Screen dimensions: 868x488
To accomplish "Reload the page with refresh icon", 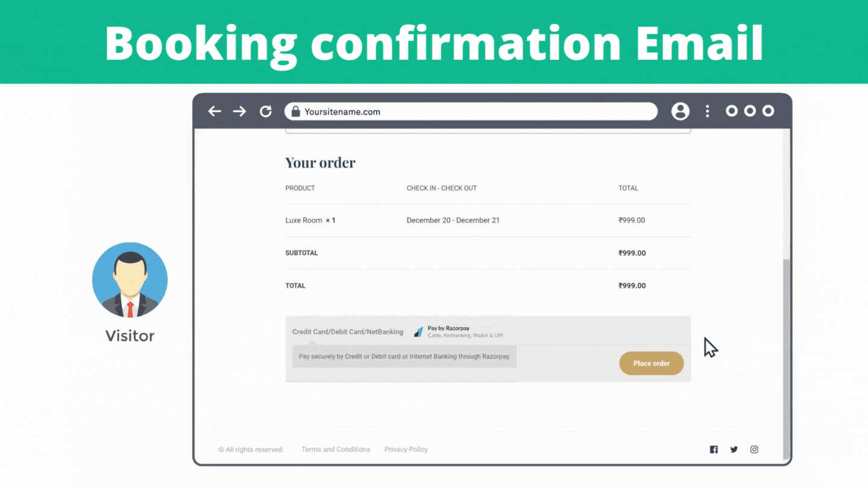I will click(265, 111).
